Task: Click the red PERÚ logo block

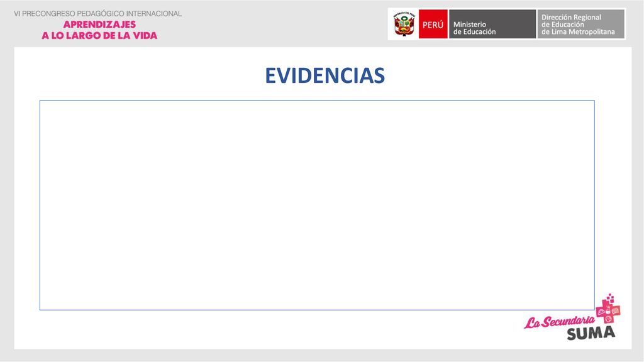Action: (433, 25)
